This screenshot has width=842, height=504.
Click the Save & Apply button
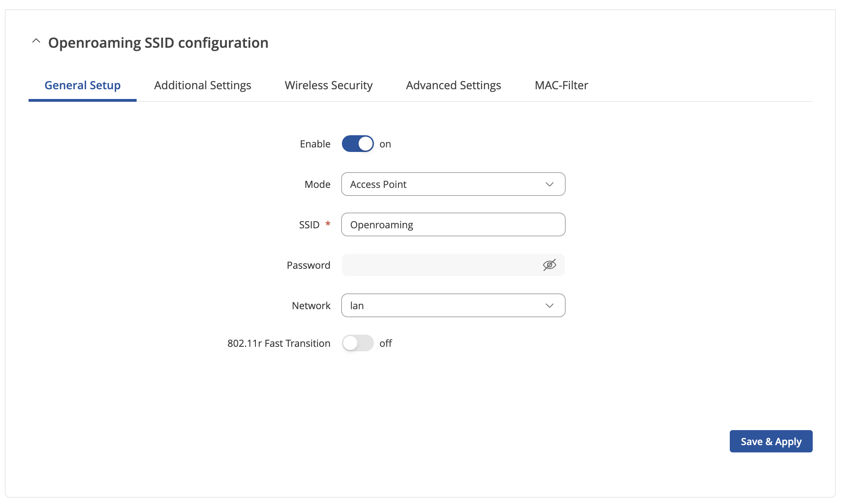pos(771,441)
